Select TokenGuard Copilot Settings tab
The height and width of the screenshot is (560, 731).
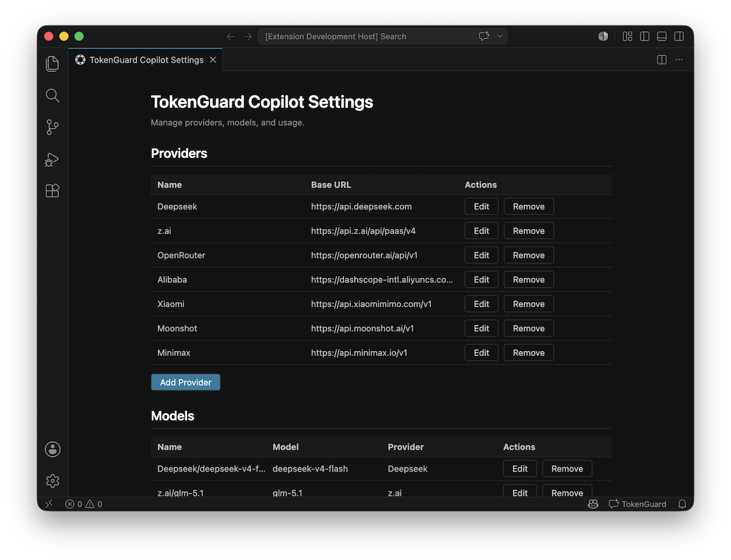[x=146, y=60]
